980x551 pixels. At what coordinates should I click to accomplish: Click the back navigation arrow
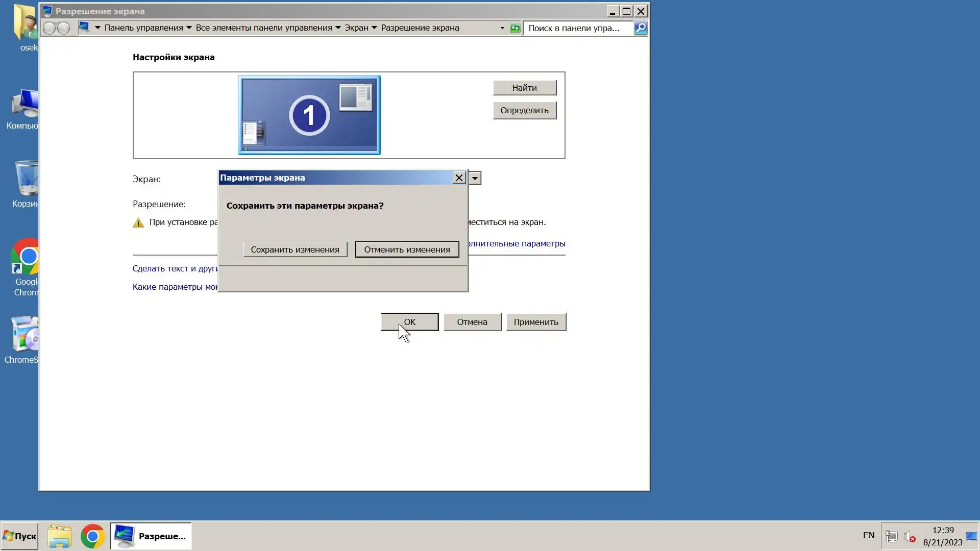pos(49,28)
